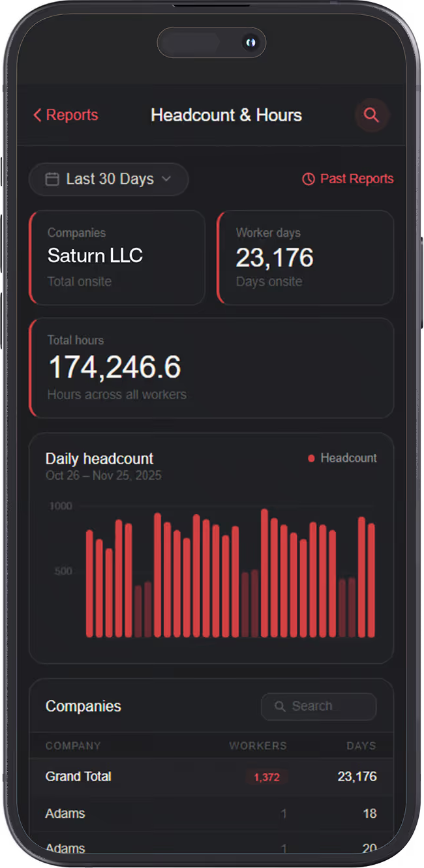Tap the back chevron beside Reports
Viewport: 424px width, 868px height.
click(x=37, y=115)
